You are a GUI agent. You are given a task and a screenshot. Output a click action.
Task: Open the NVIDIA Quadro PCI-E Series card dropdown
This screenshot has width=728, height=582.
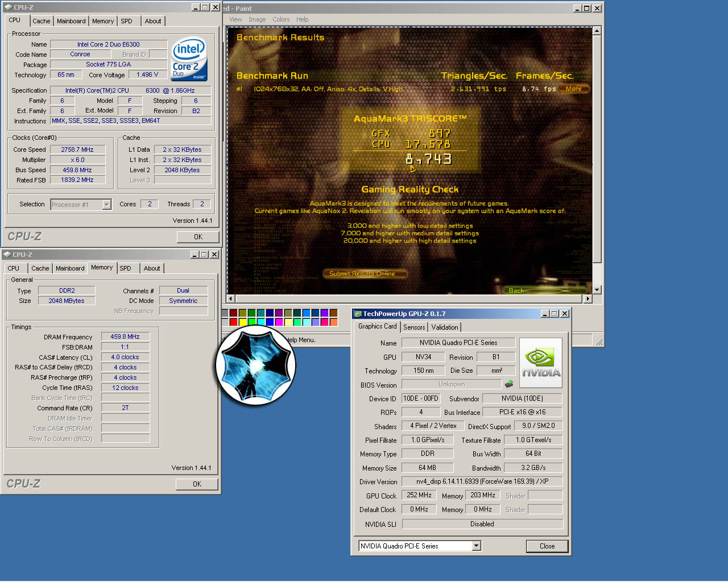[477, 546]
